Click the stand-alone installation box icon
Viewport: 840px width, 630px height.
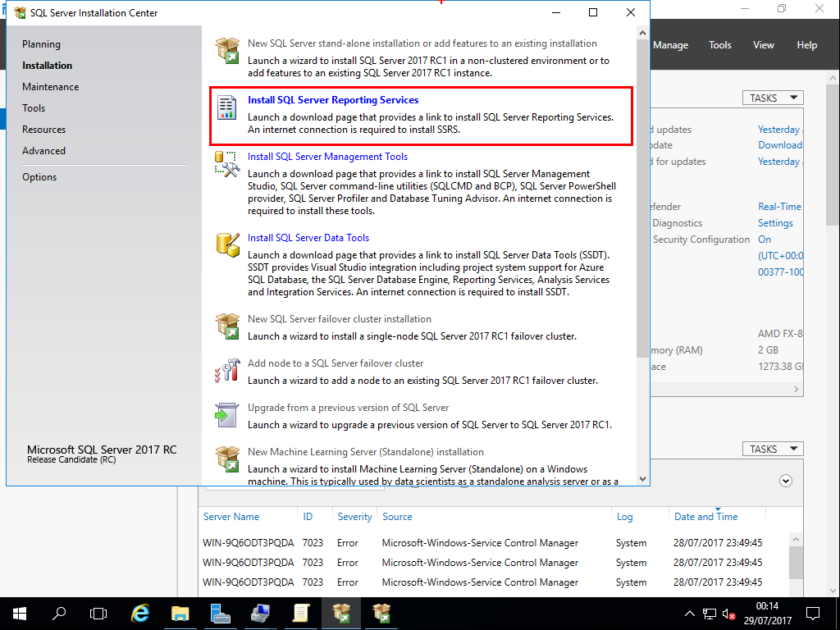(x=227, y=50)
